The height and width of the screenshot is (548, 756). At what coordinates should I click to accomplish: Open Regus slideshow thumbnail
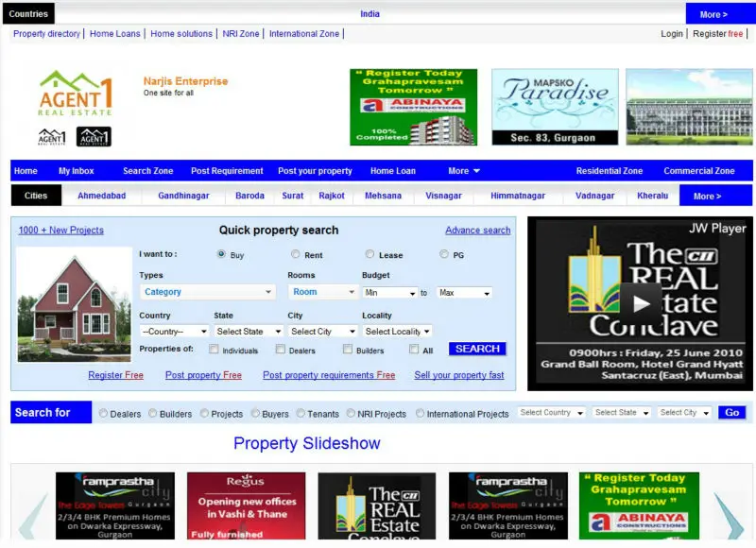(x=247, y=505)
